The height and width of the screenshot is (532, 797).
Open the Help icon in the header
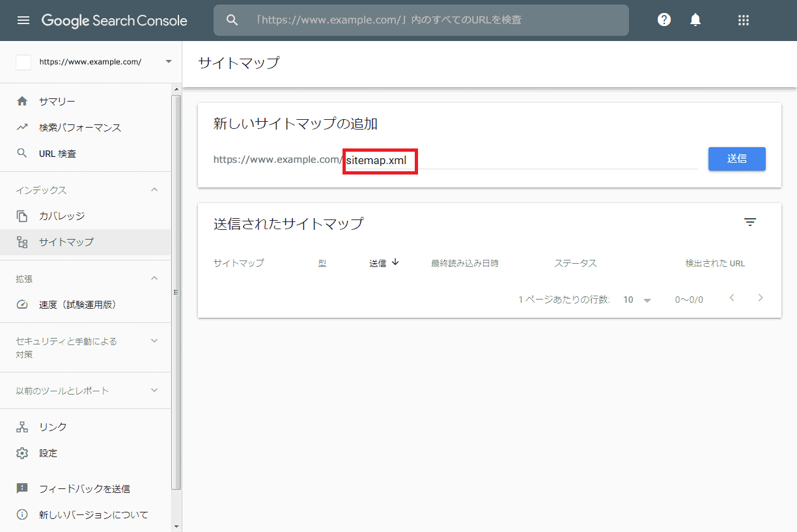tap(664, 20)
